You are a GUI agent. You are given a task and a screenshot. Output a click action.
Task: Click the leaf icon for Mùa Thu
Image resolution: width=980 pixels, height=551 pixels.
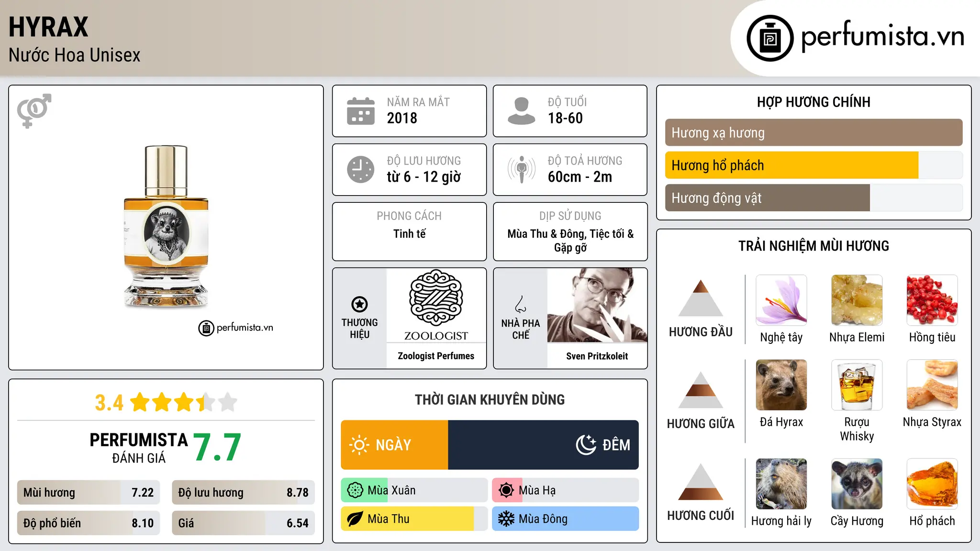355,519
